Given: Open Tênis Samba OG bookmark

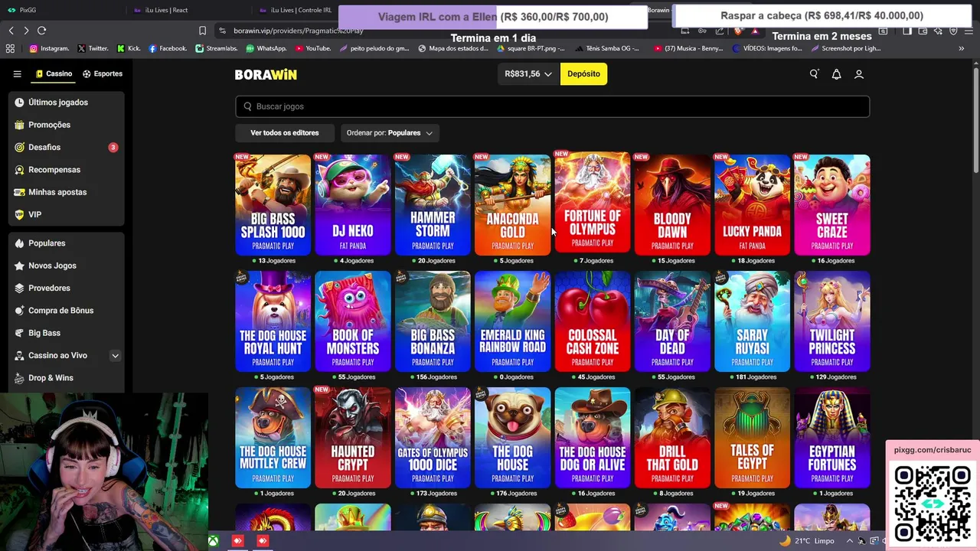Looking at the screenshot, I should pos(606,48).
